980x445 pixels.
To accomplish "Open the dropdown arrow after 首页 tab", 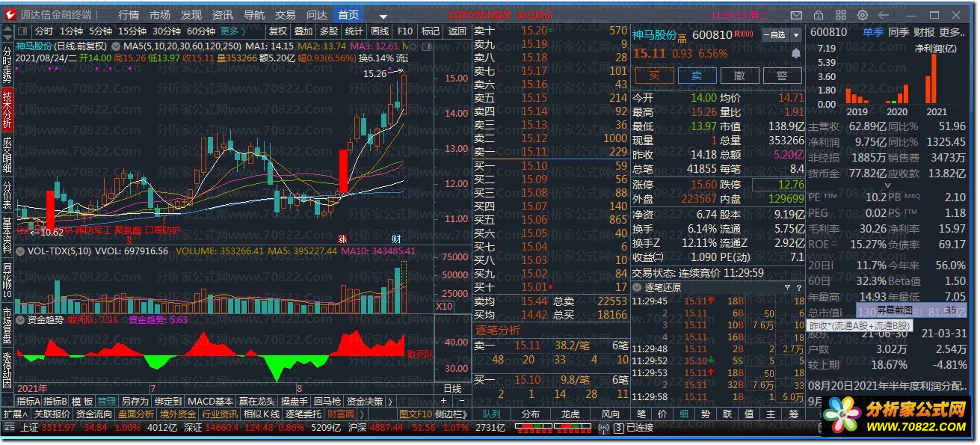I will 383,16.
